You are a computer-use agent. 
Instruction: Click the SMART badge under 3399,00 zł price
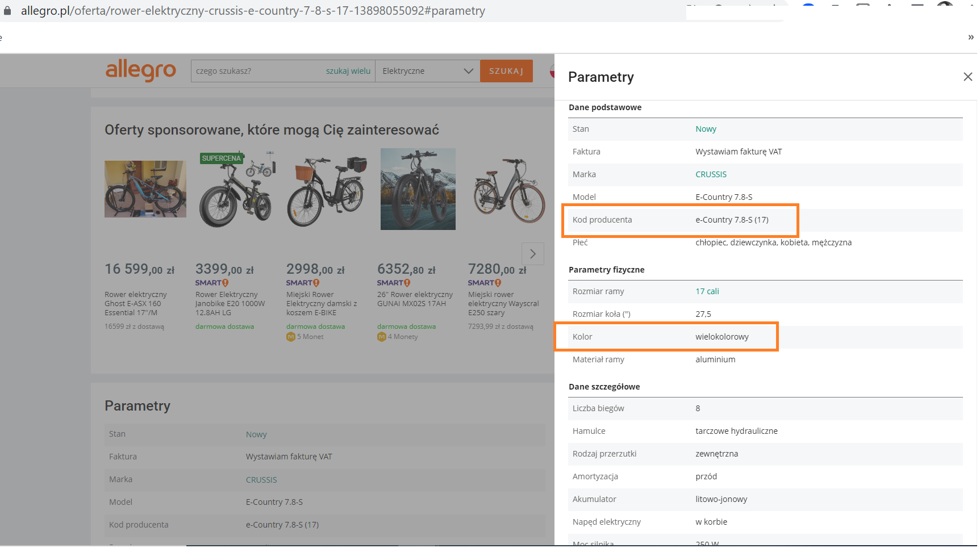coord(211,283)
